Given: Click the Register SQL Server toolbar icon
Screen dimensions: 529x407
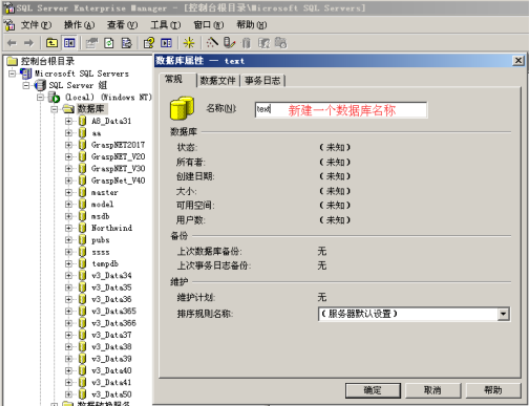Looking at the screenshot, I should tap(229, 43).
